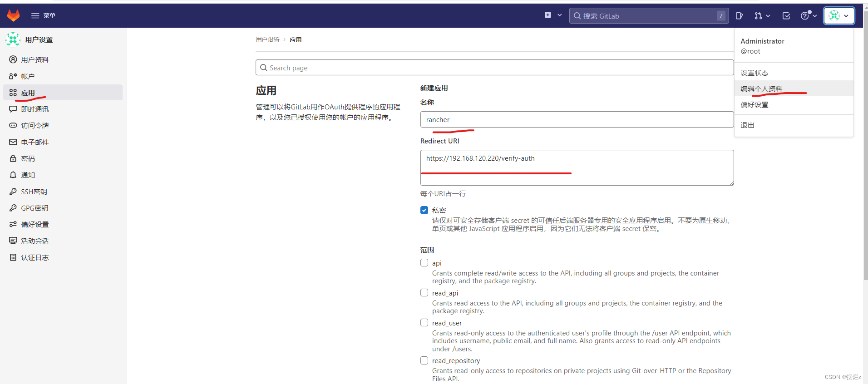Open 帐户 settings in sidebar
Screen dimensions: 868x384
(63, 76)
